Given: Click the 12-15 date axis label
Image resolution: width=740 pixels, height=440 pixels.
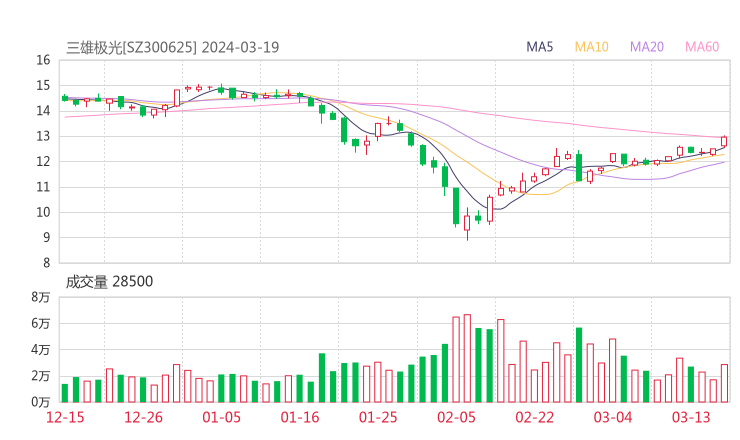Looking at the screenshot, I should 65,417.
